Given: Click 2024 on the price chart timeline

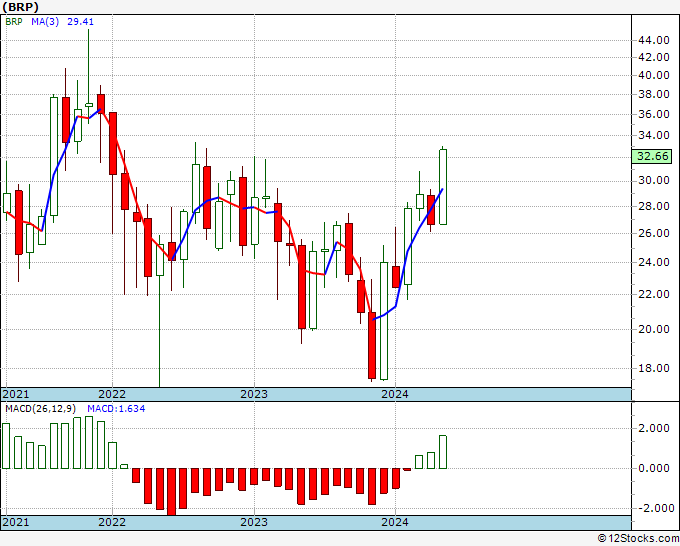Looking at the screenshot, I should pyautogui.click(x=395, y=394).
